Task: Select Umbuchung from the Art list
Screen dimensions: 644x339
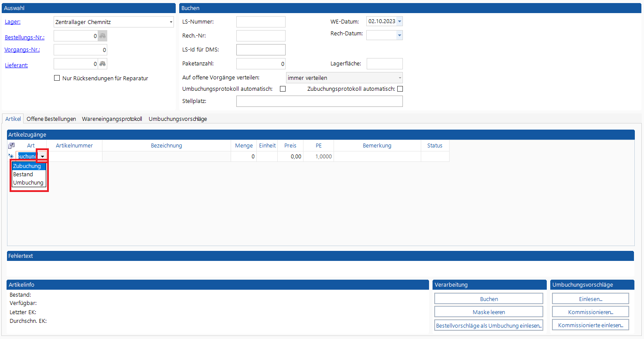Action: click(x=28, y=183)
